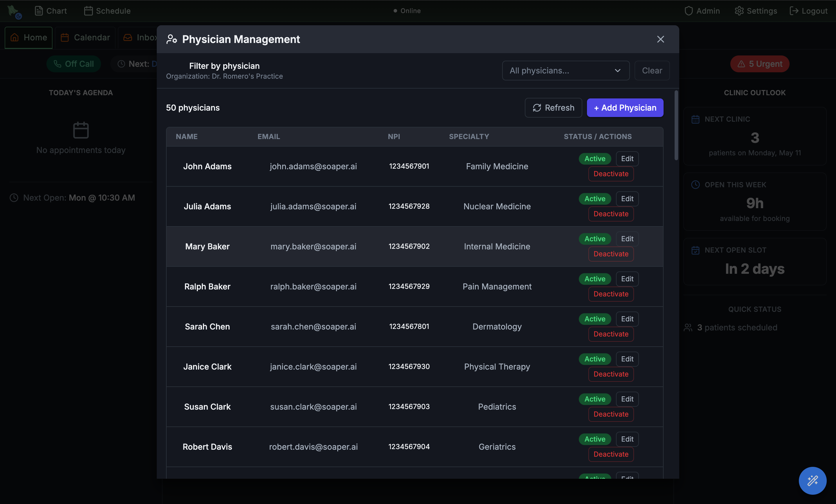Edit Ralph Baker's record

[627, 279]
